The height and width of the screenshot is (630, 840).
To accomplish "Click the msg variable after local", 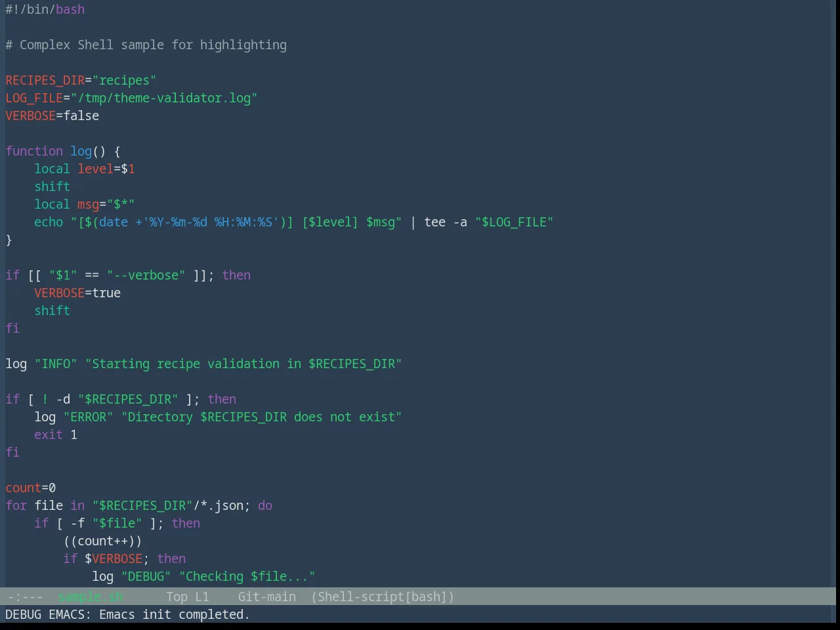I will 89,204.
